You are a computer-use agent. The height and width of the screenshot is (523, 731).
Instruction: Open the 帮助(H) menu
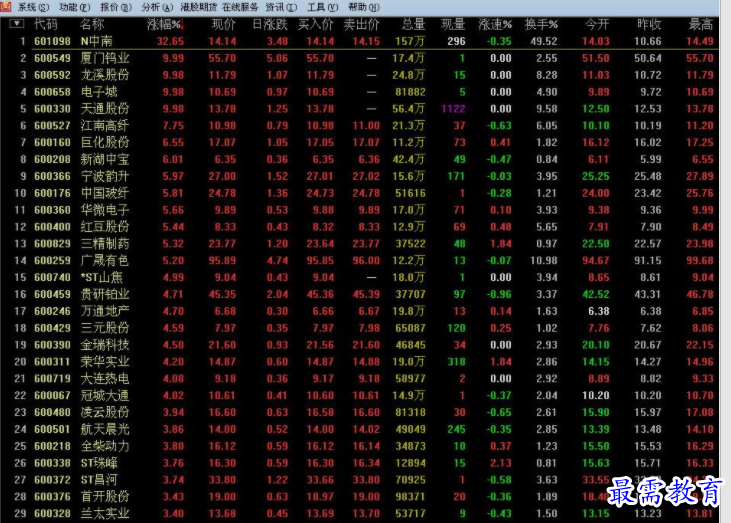pyautogui.click(x=364, y=7)
